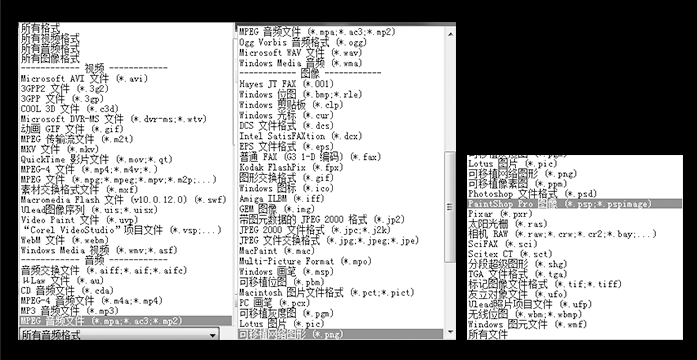Viewport: 697px width, 360px height.
Task: Select PaintShop Pro 图像 (*.psp;*.pspimage)
Action: tap(575, 204)
